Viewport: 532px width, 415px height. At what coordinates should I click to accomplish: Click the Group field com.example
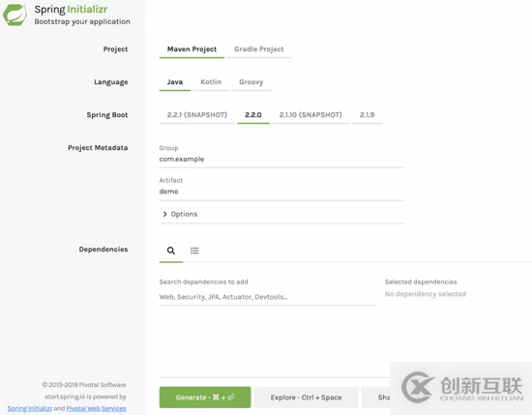click(281, 160)
